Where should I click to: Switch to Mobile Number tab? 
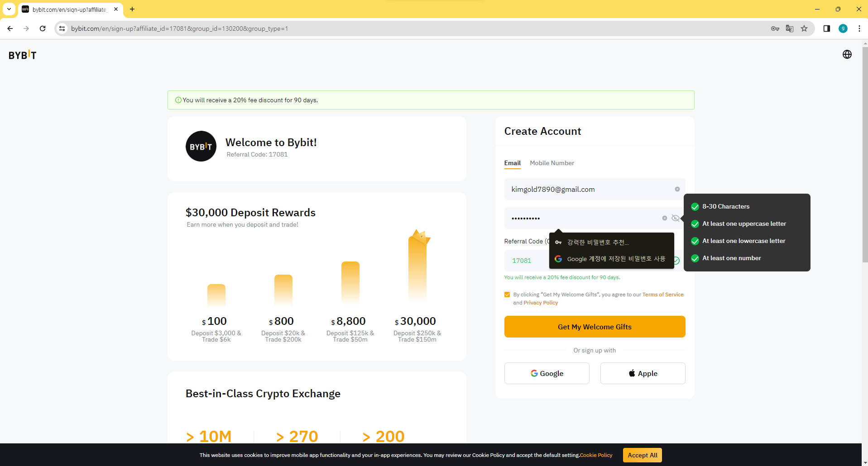click(x=551, y=163)
